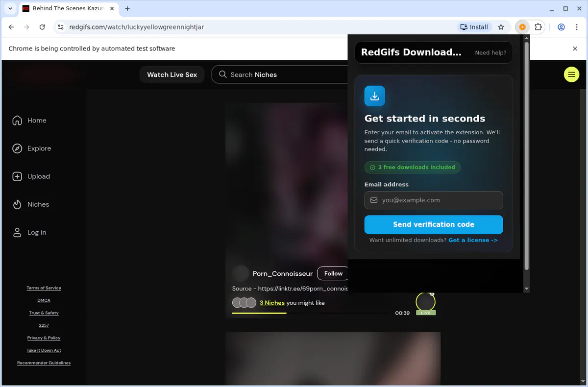Viewport: 588px width, 387px height.
Task: Open the Get a license link
Action: (x=473, y=240)
